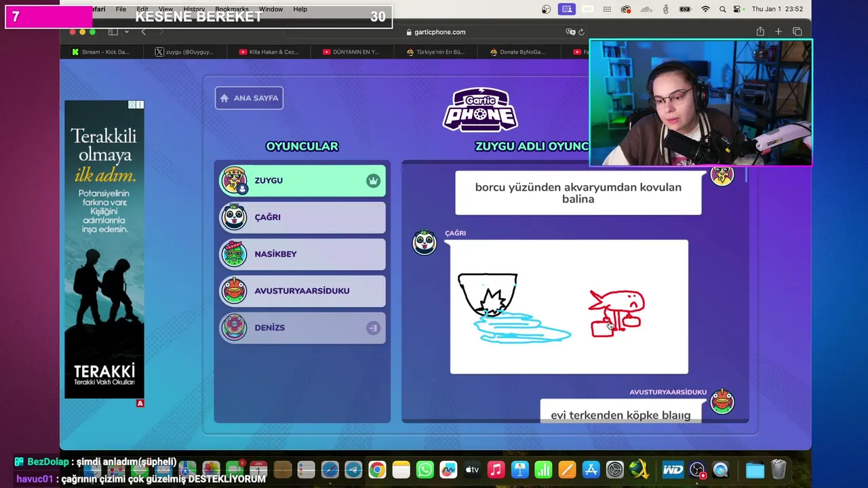Select player DENİZS in the players list
The height and width of the screenshot is (488, 868).
302,327
